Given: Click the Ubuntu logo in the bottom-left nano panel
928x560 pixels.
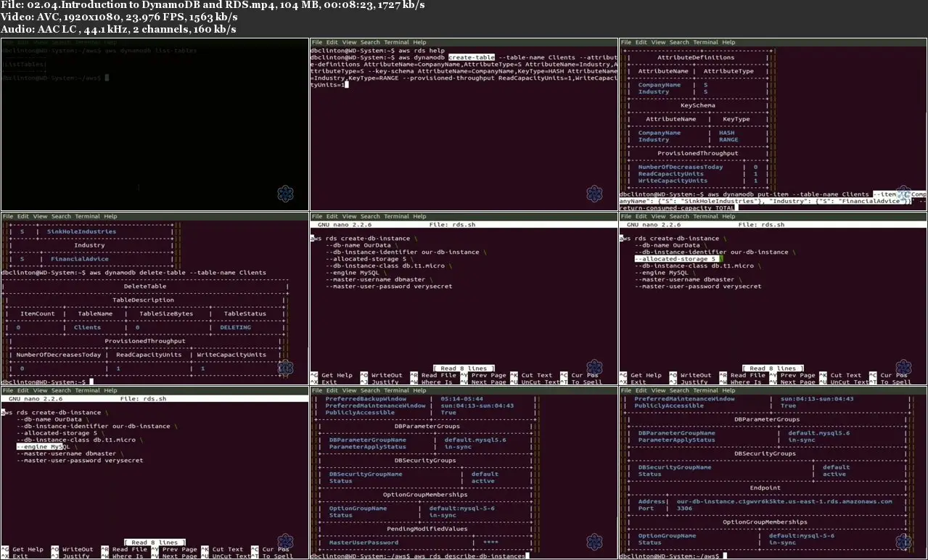Looking at the screenshot, I should pyautogui.click(x=285, y=540).
